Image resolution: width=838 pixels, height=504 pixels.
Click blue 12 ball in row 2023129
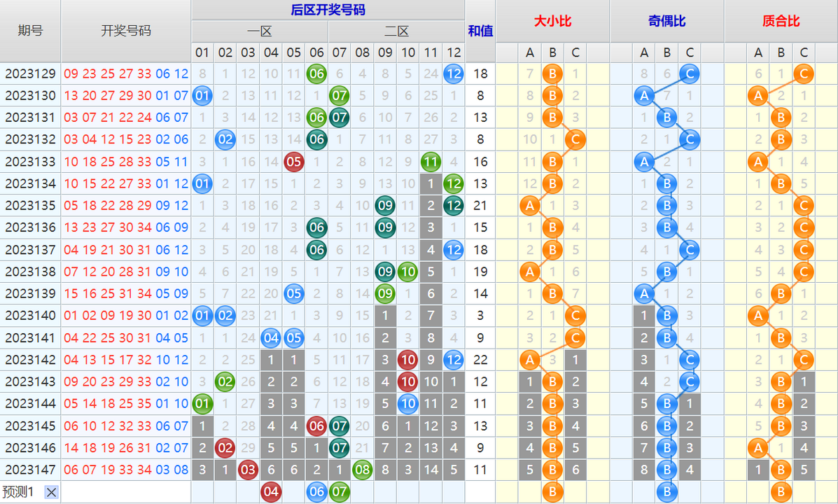point(454,73)
